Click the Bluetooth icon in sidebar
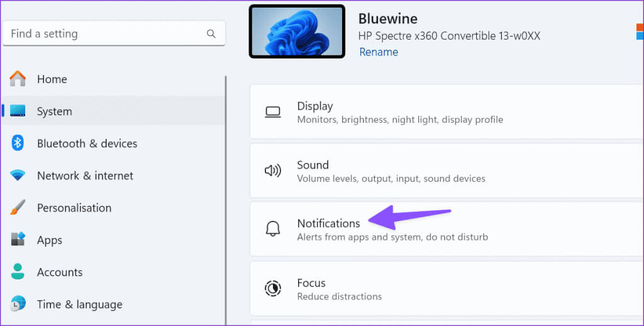 [17, 143]
